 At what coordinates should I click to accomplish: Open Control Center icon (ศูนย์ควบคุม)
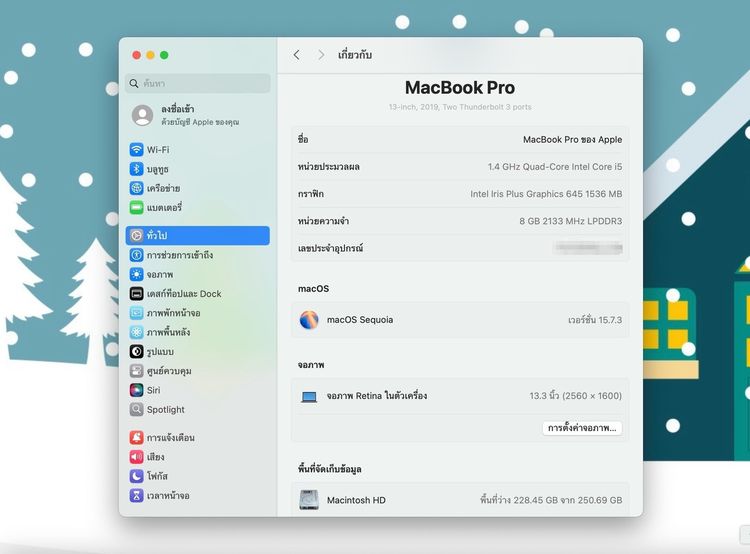point(136,371)
